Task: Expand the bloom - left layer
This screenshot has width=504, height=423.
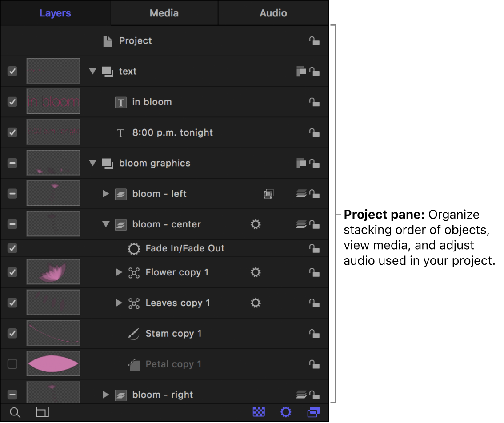Action: (106, 193)
